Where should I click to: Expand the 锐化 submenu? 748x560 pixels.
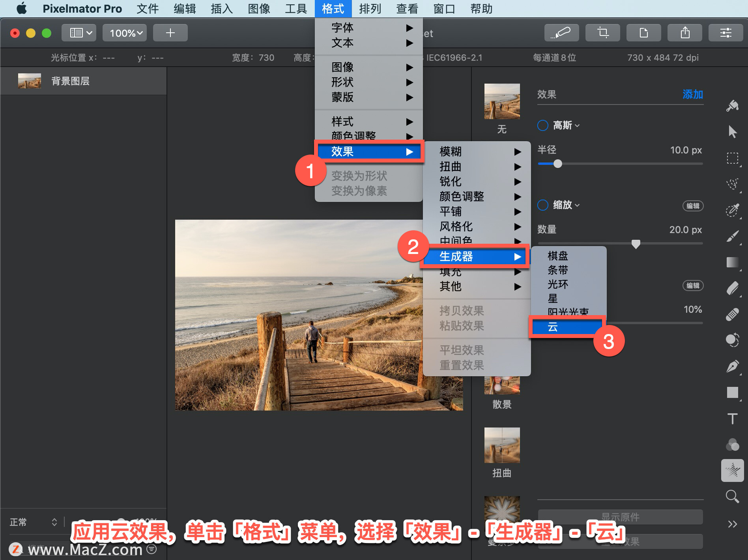coord(477,181)
